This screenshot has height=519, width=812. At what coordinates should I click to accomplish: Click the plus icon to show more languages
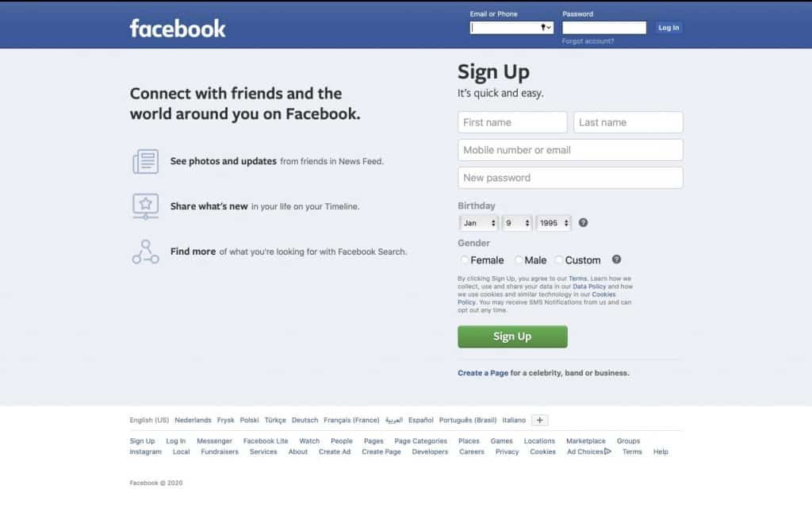click(539, 420)
